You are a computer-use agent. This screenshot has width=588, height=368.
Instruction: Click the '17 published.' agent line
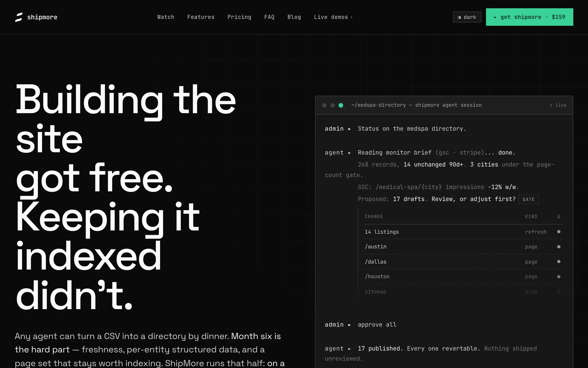point(380,348)
